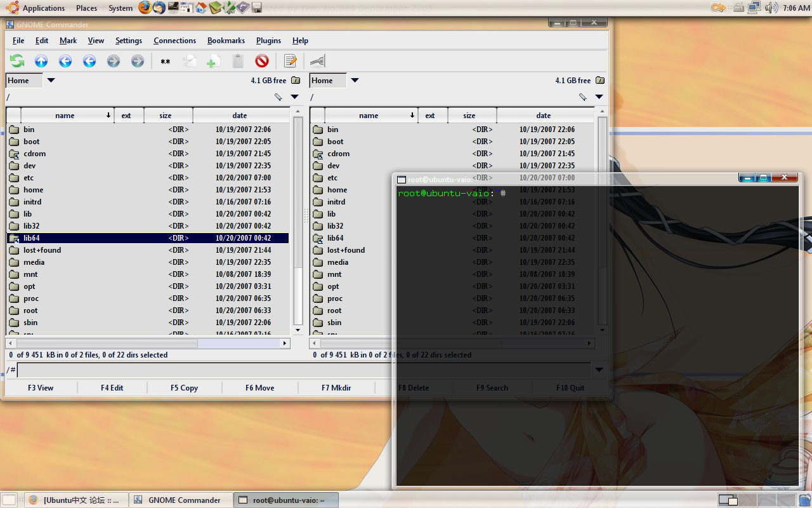Click the F5 Copy button

(185, 388)
